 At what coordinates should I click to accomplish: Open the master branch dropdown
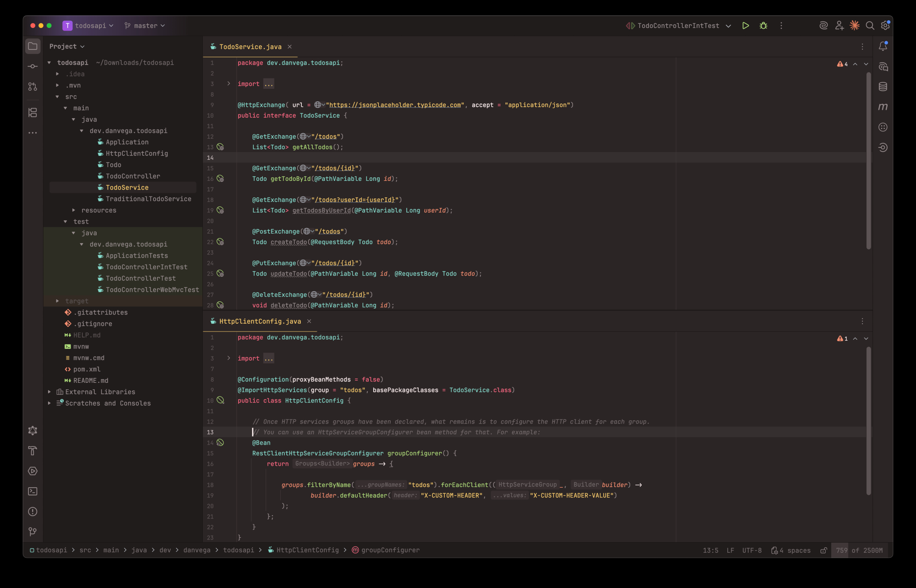[x=145, y=26]
